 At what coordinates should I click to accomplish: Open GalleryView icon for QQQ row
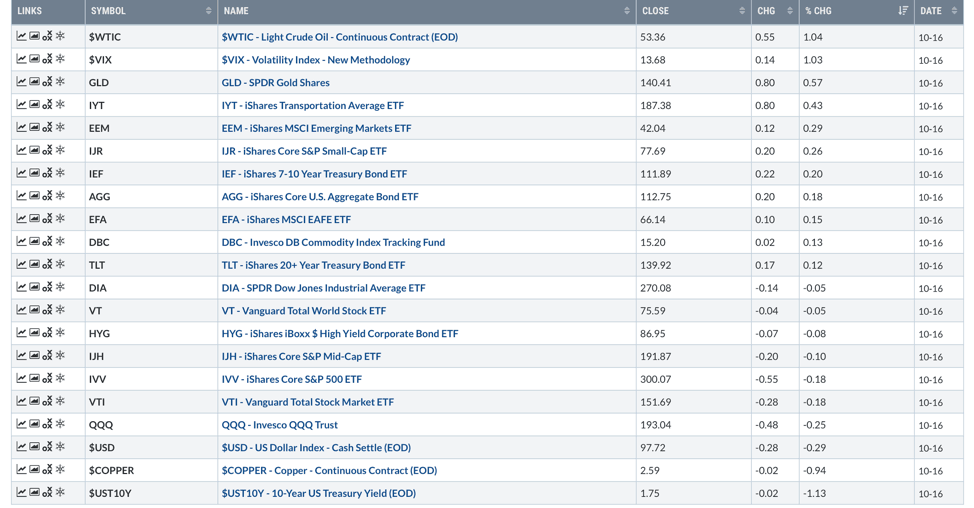[x=34, y=424]
